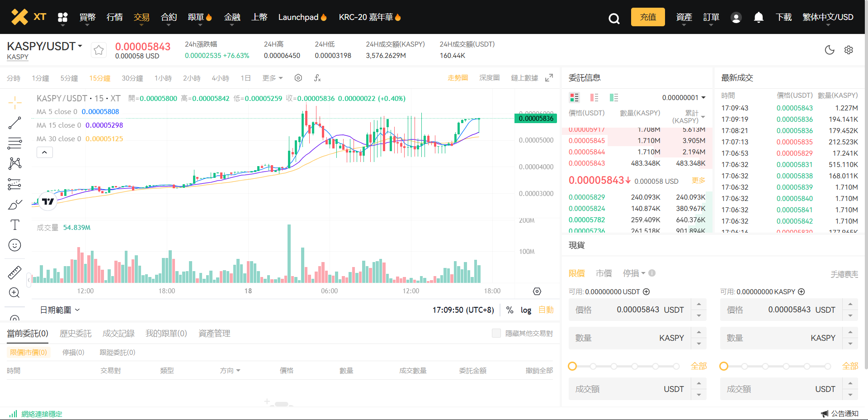Screen dimensions: 868x420
Task: Open the 合約 menu
Action: tap(169, 17)
